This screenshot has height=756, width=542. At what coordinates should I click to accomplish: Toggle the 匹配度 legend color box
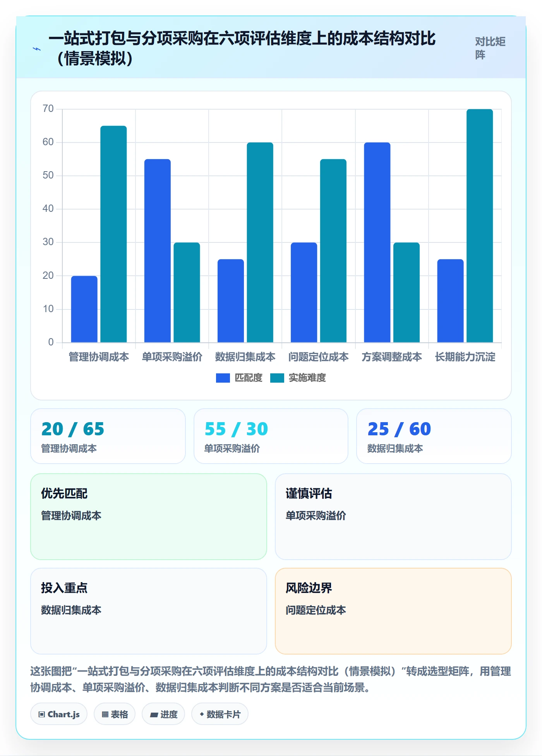(223, 378)
